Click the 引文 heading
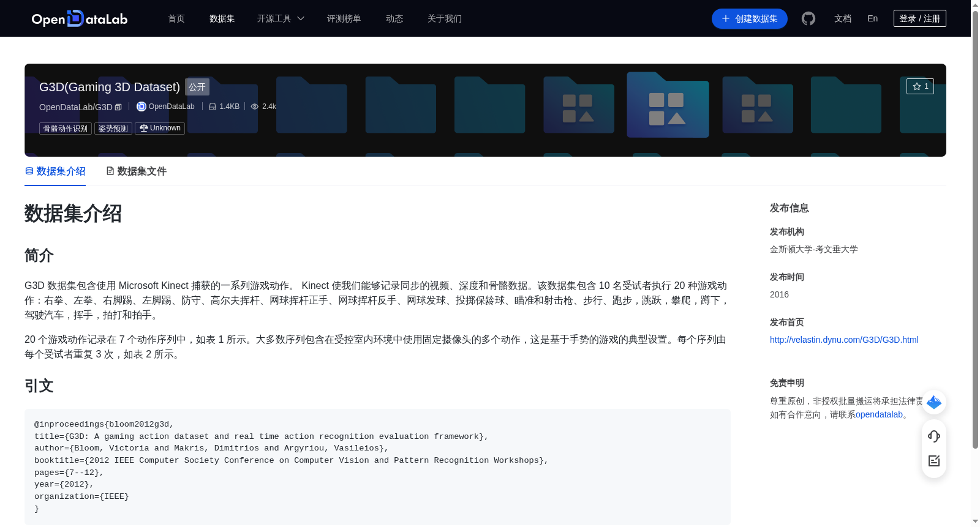This screenshot has width=980, height=527. click(x=39, y=386)
